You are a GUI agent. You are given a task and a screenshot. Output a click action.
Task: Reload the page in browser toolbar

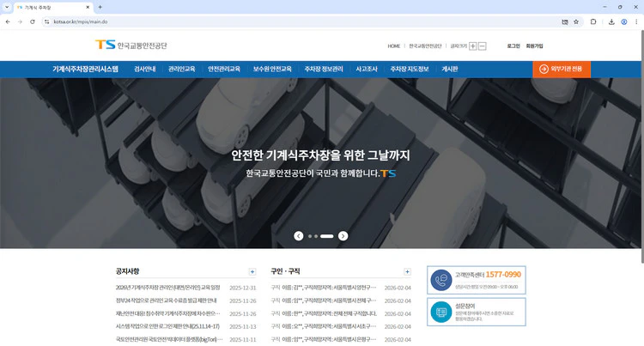[x=33, y=21]
